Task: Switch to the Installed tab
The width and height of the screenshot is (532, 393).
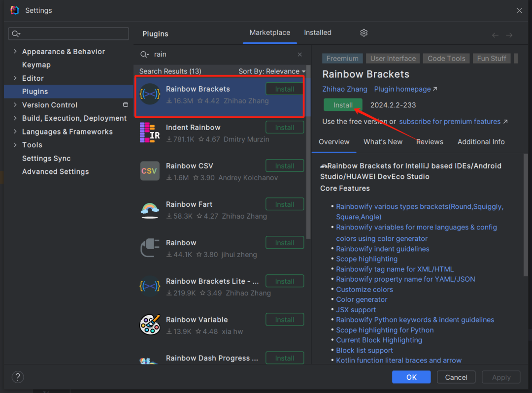Action: (x=318, y=33)
